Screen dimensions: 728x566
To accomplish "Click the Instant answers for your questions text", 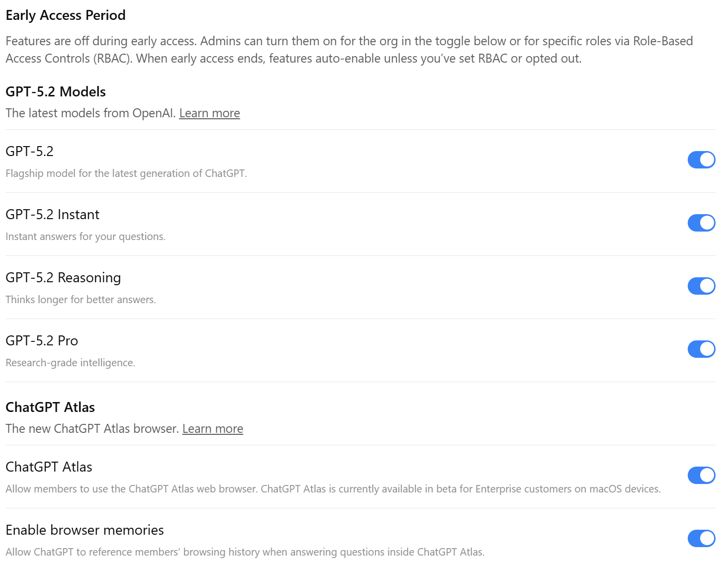I will (85, 237).
